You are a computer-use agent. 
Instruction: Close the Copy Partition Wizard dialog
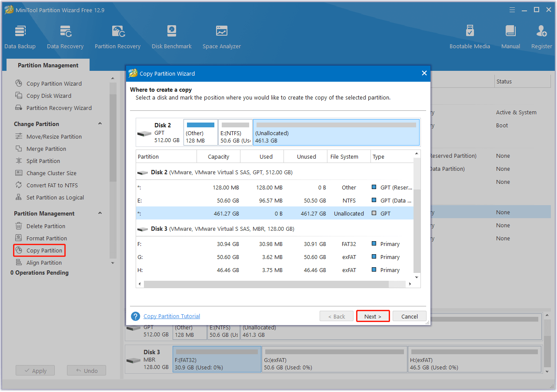(x=424, y=73)
